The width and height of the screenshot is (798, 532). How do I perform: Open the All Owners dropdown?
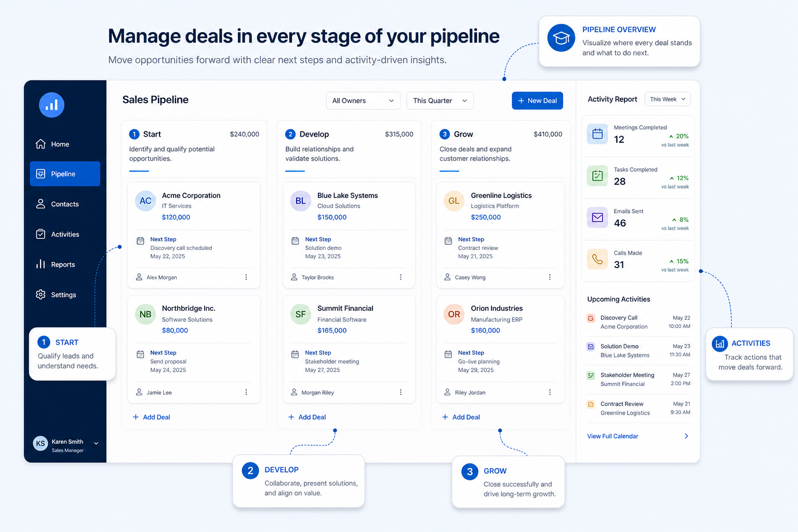pos(363,101)
